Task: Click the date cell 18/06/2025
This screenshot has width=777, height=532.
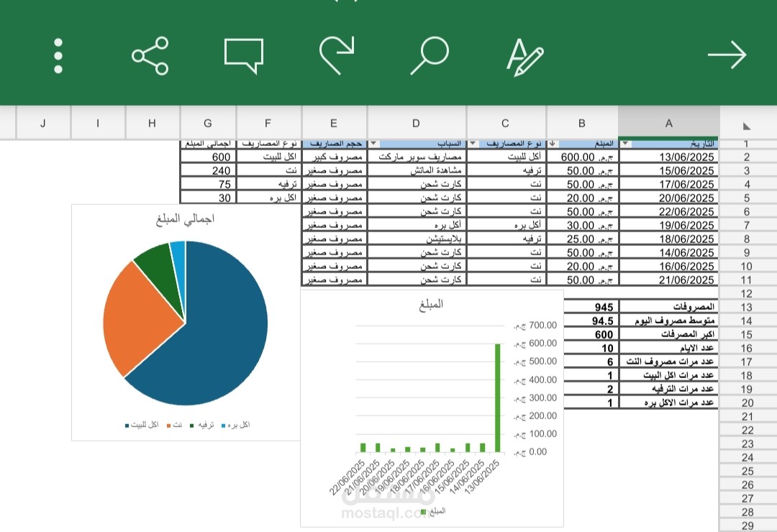Action: 668,239
